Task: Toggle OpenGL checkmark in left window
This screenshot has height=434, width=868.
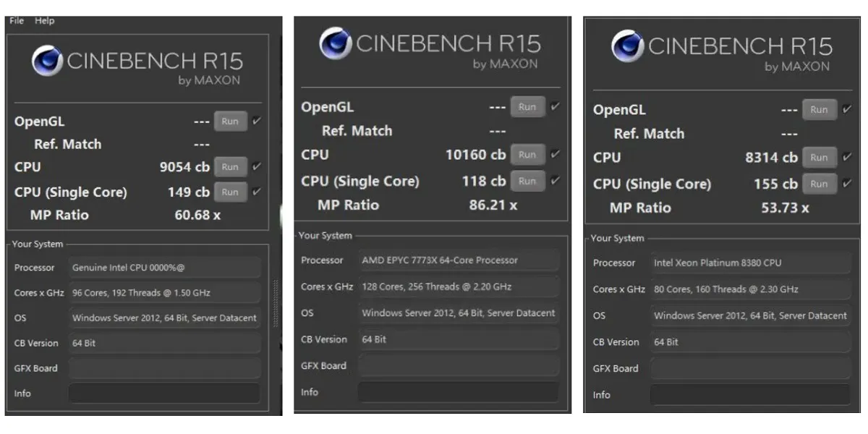Action: 257,122
